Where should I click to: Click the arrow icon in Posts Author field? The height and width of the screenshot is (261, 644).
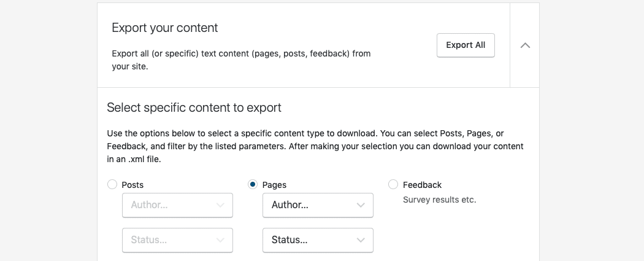click(220, 206)
